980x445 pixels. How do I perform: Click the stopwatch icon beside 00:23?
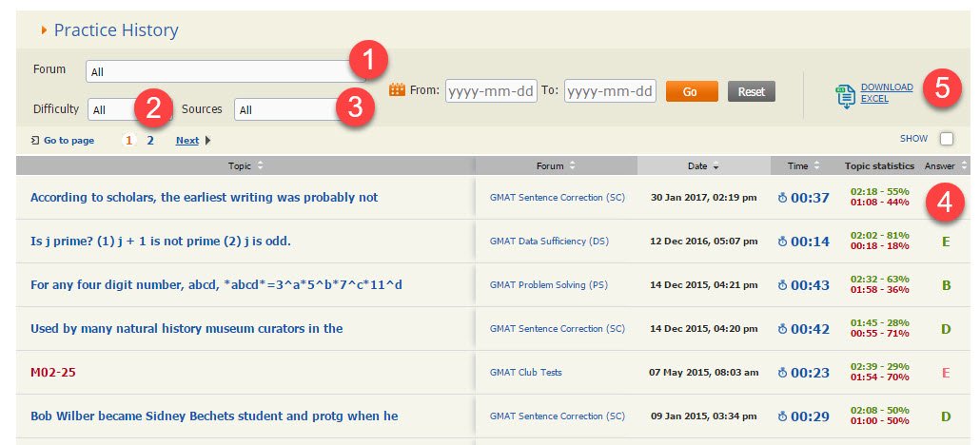click(x=782, y=373)
